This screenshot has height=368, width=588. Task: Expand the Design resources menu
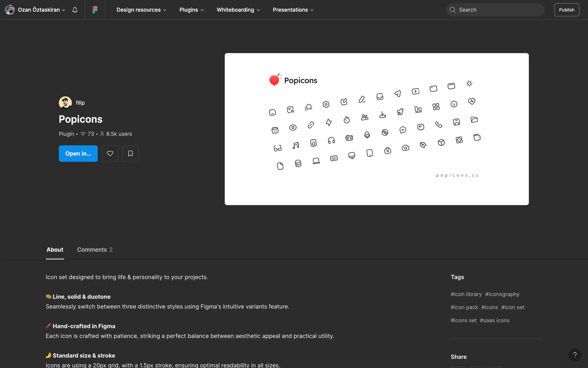[141, 10]
